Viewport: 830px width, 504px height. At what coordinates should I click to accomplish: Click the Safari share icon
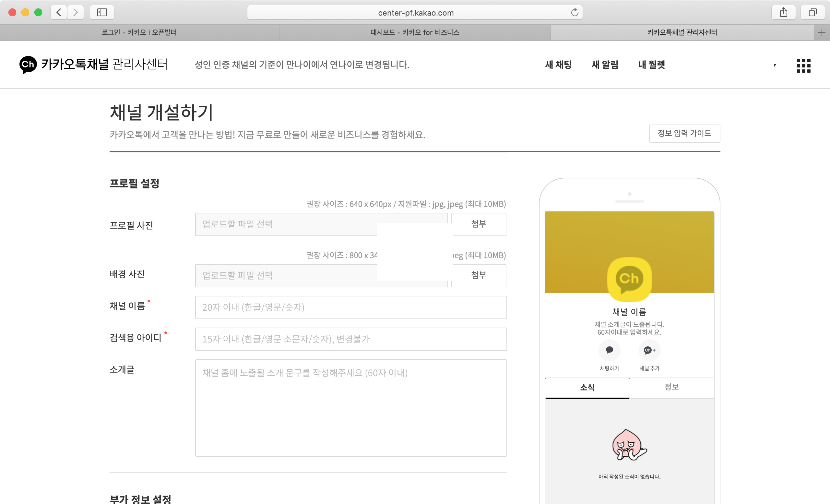coord(783,12)
